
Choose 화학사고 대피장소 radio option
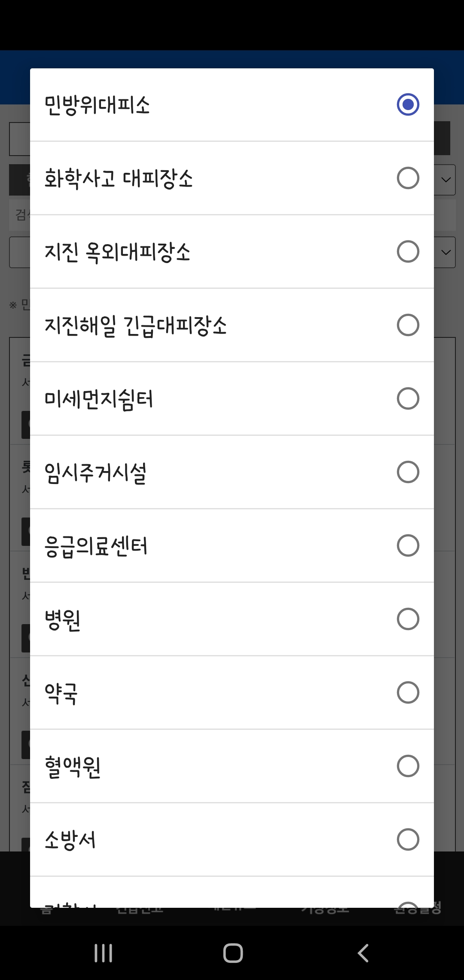(408, 178)
